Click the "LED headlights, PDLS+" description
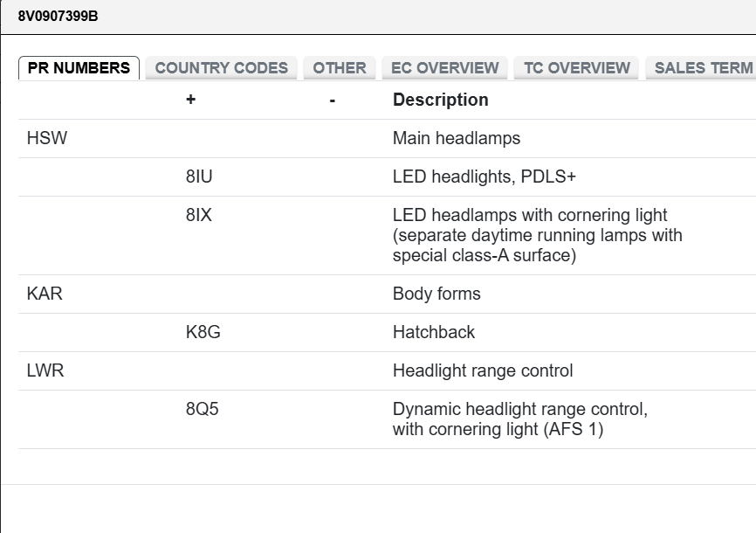This screenshot has height=533, width=756. click(484, 177)
